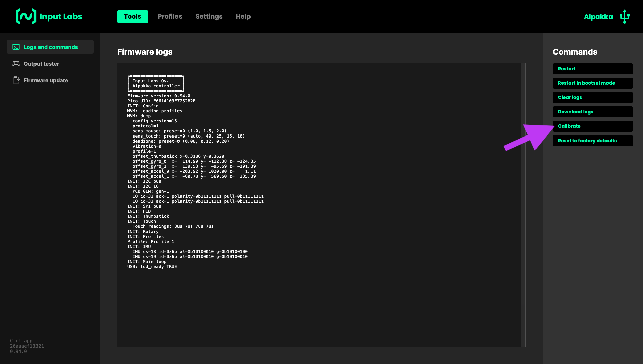Clear the logs with Clear logs button

point(592,97)
